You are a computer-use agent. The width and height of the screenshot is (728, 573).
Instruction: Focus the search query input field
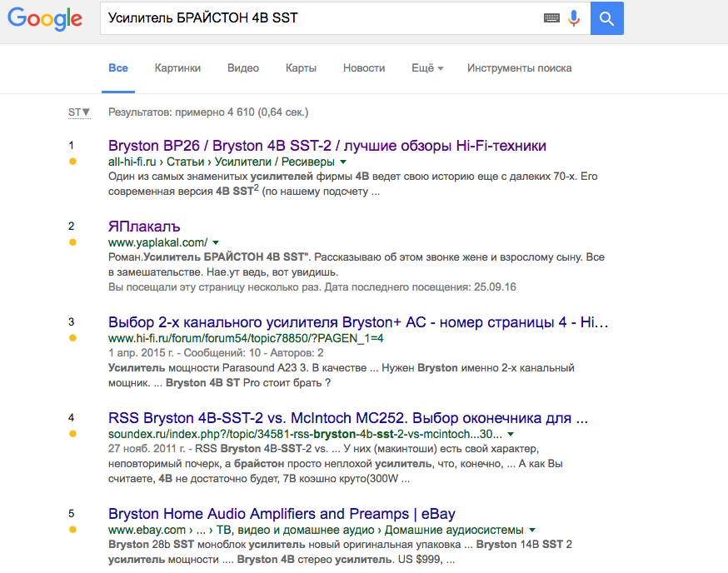pyautogui.click(x=321, y=18)
